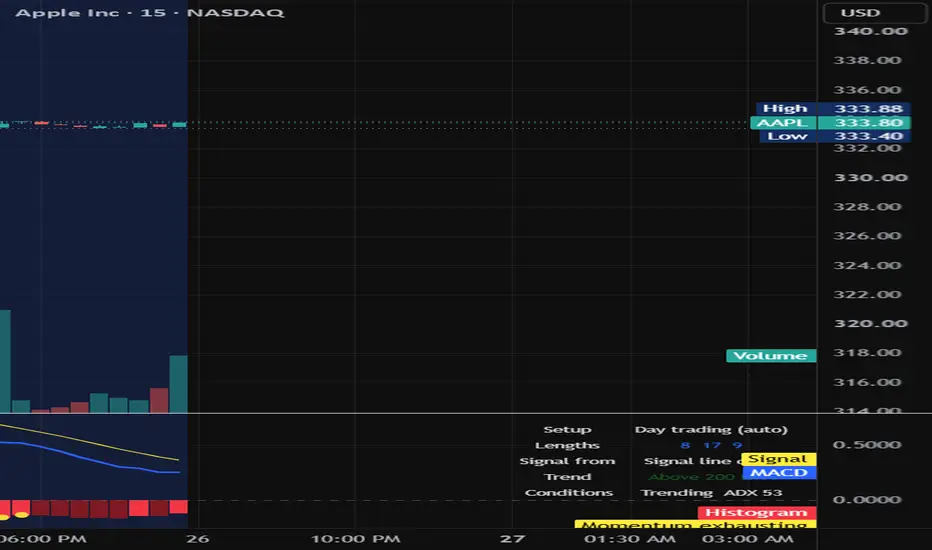
Task: Click the 340.00 price axis value
Action: click(x=871, y=31)
